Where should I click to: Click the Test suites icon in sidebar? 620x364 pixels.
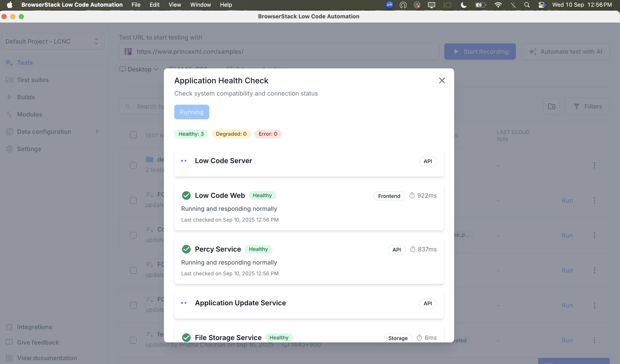tap(9, 80)
